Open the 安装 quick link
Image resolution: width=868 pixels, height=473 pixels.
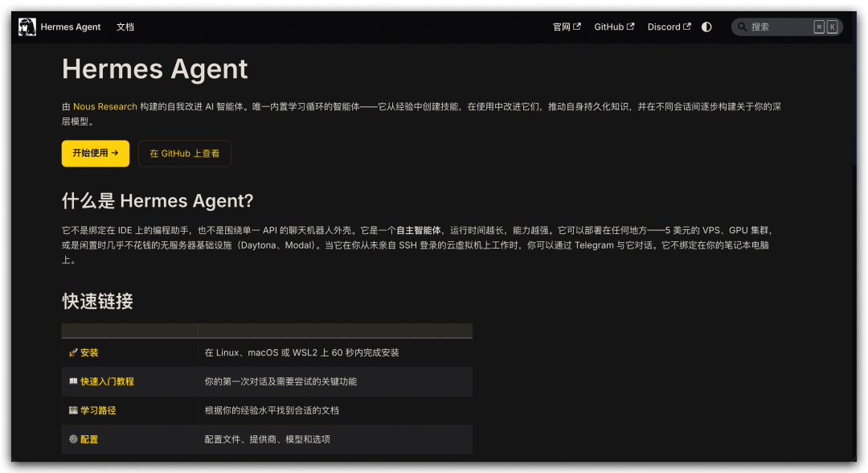coord(89,352)
